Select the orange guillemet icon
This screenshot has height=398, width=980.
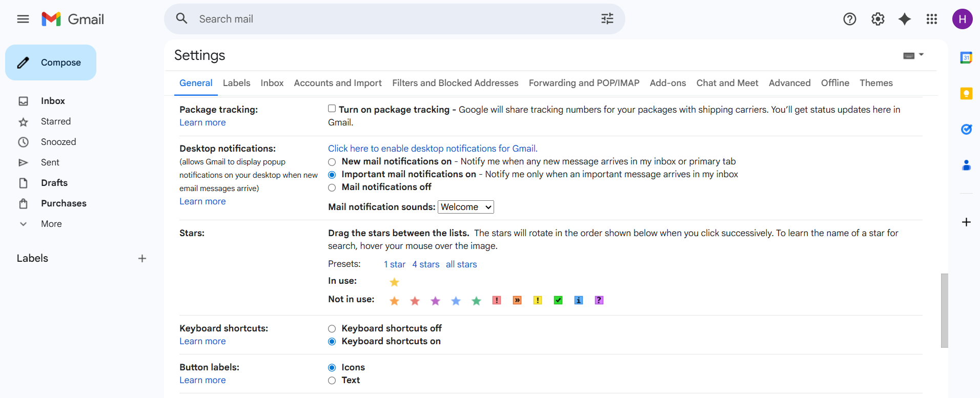point(517,300)
